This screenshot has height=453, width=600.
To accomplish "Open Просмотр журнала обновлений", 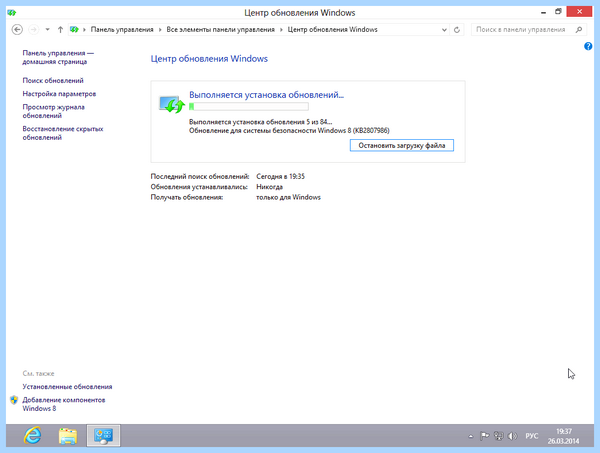I will click(x=54, y=111).
